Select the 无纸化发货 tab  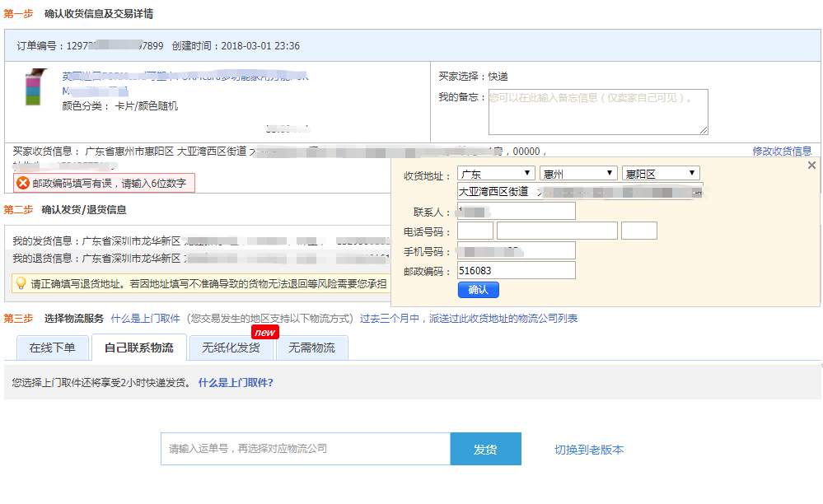(x=231, y=348)
